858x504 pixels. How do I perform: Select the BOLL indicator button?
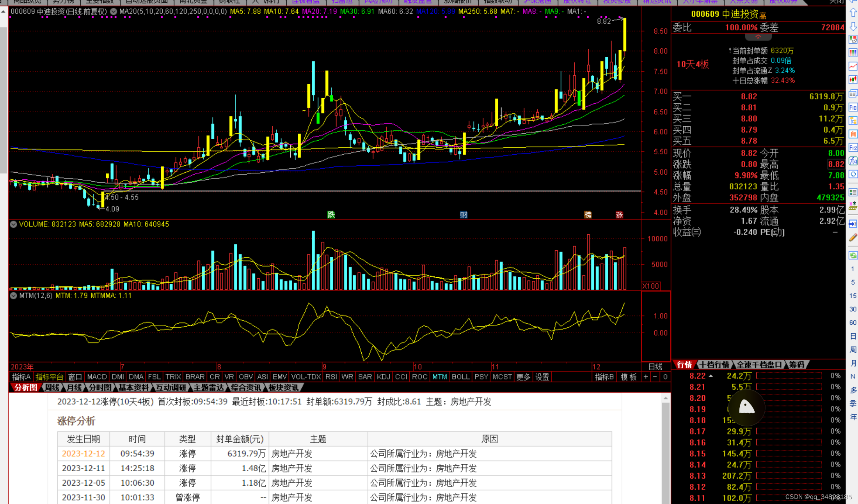pos(460,377)
